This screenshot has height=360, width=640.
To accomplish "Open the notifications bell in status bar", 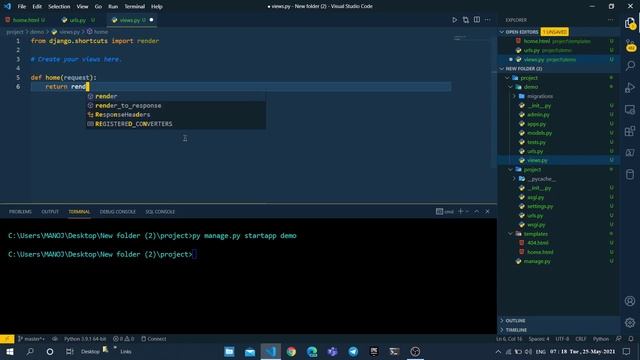I will click(631, 339).
